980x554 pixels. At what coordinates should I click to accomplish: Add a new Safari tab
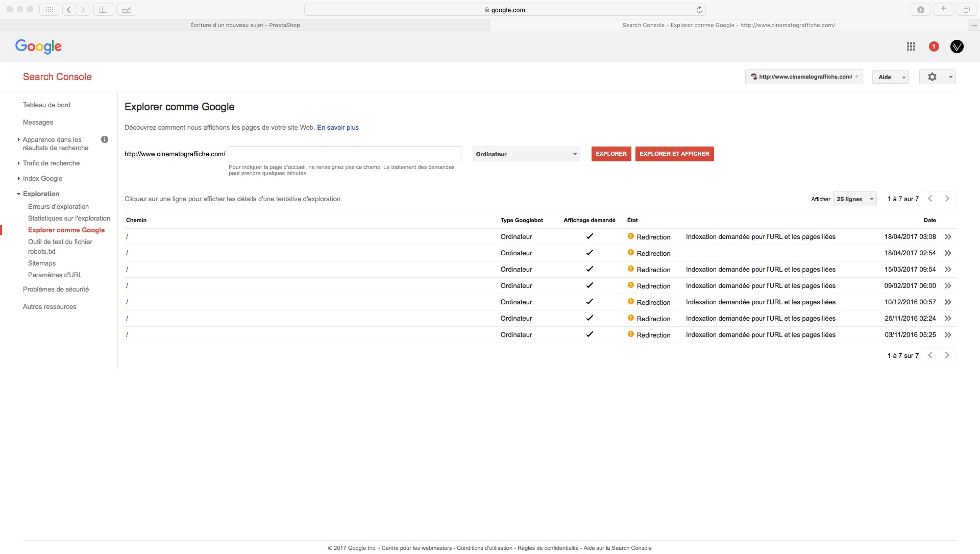pos(974,25)
